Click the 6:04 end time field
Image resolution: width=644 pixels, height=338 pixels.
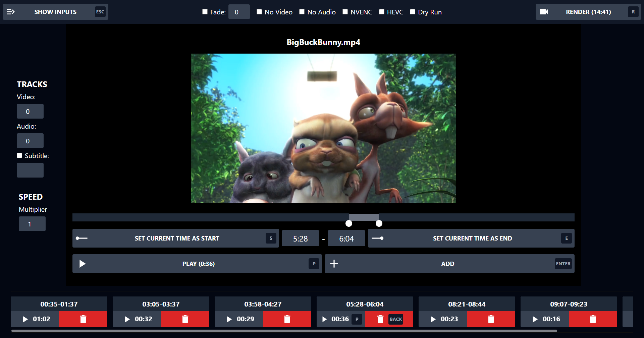tap(346, 238)
